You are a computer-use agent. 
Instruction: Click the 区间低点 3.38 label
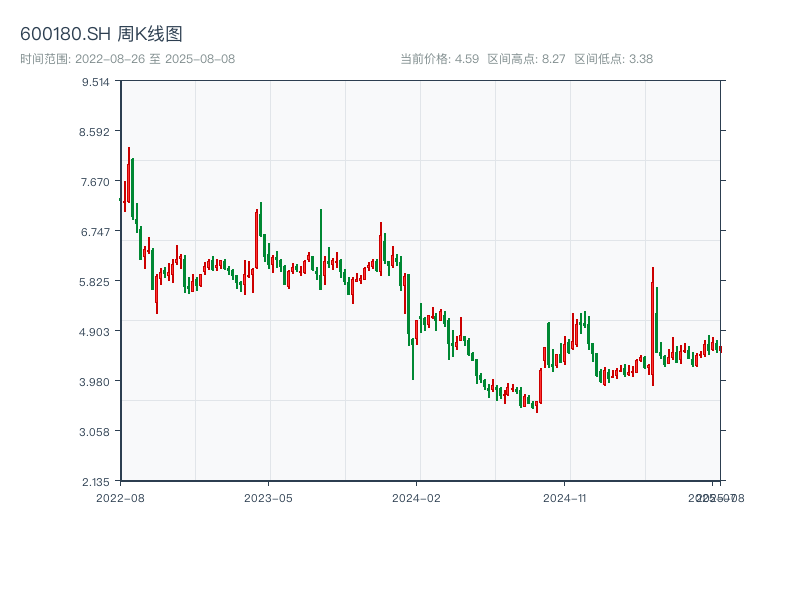coord(613,59)
